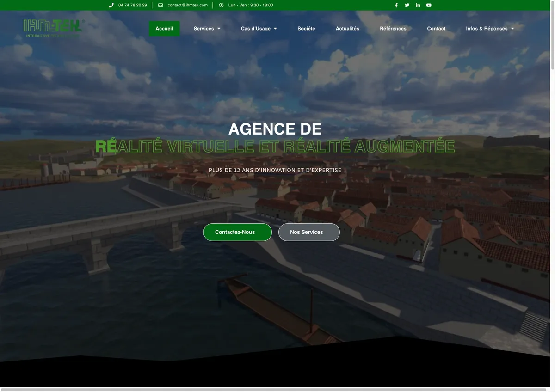
Task: Open the Contact menu item
Action: [436, 29]
